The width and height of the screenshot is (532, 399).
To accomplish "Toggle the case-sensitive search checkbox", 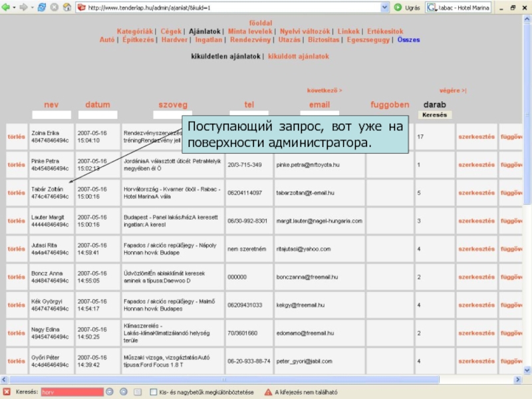I will pyautogui.click(x=154, y=392).
